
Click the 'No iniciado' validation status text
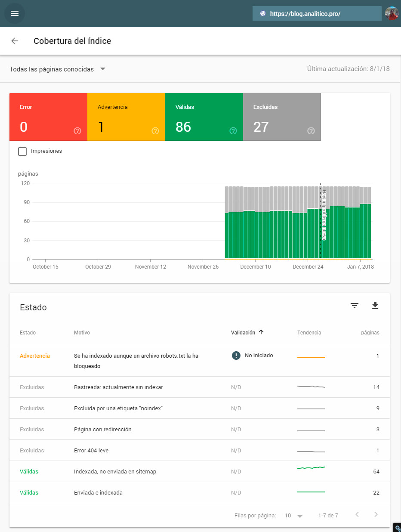coord(259,356)
